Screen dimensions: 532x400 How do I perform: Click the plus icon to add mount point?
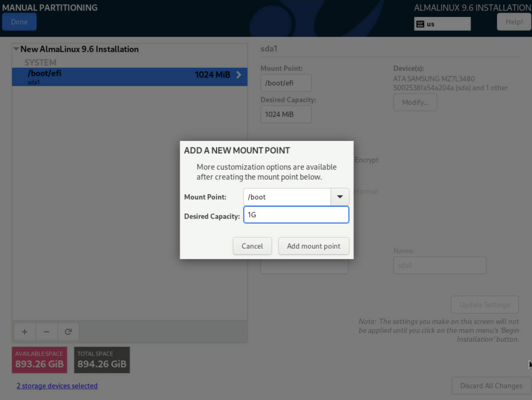(x=25, y=332)
